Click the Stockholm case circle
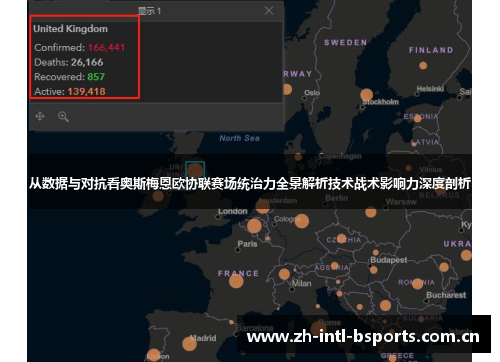The image size is (500, 362). [366, 95]
